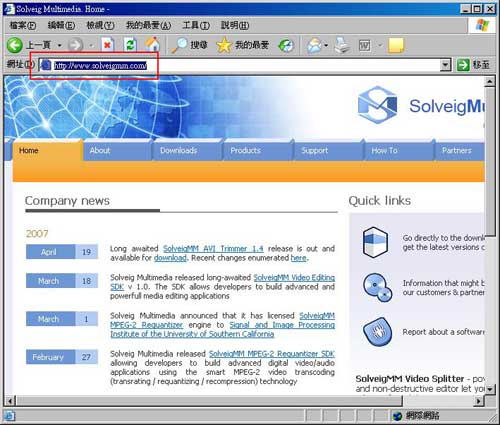This screenshot has width=500, height=425.
Task: Switch to the Support tab
Action: [329, 151]
